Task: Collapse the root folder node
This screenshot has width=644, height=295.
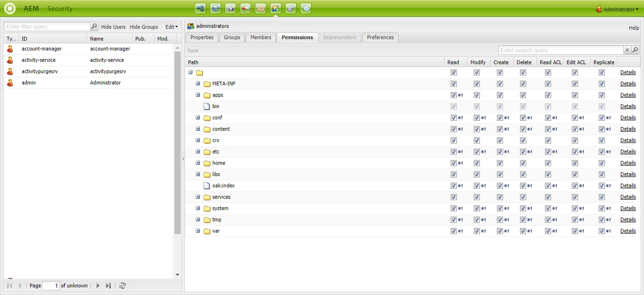Action: (190, 72)
